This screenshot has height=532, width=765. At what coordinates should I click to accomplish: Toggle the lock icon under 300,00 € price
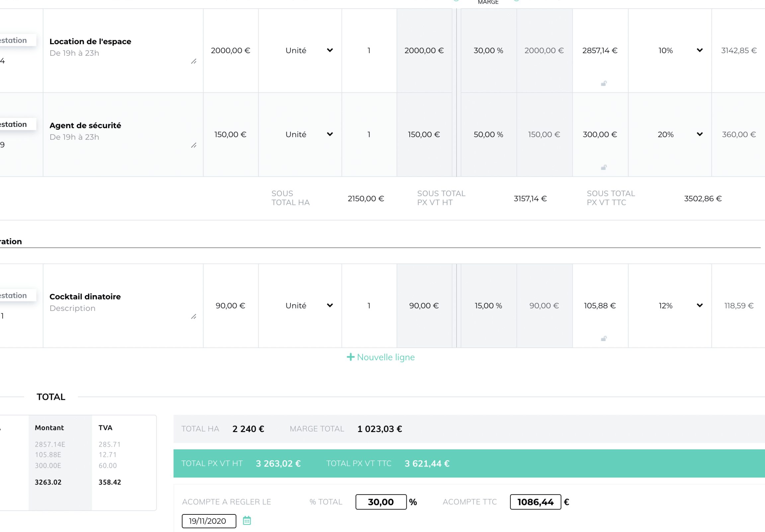click(603, 167)
